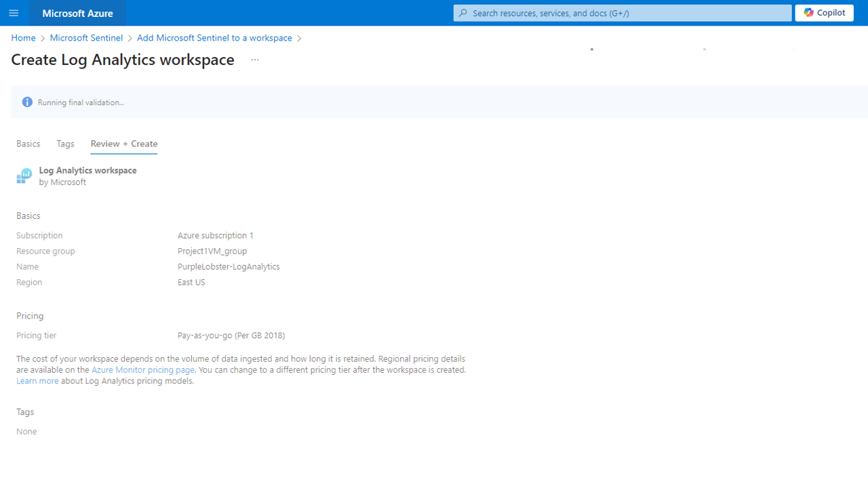
Task: Open Add Microsoft Sentinel to a workspace breadcrumb
Action: [214, 38]
